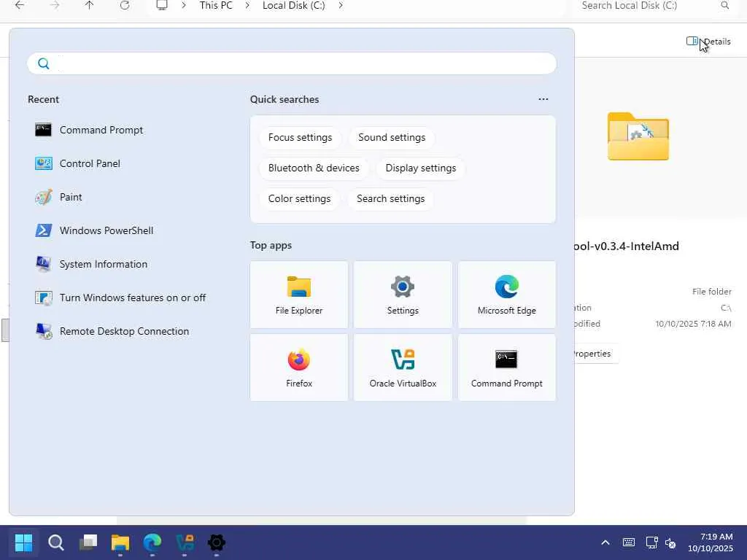747x560 pixels.
Task: Click the taskbar Search icon
Action: [55, 542]
